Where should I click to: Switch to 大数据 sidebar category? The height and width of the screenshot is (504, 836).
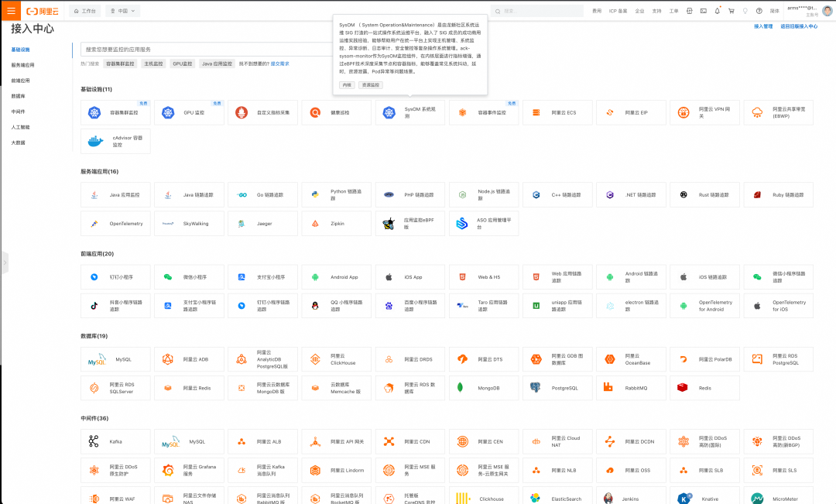(x=18, y=142)
